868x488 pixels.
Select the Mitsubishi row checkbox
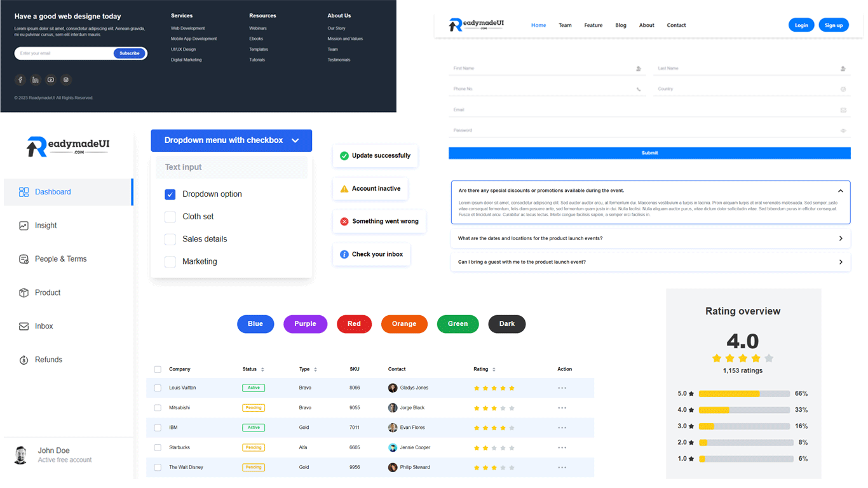pos(157,407)
